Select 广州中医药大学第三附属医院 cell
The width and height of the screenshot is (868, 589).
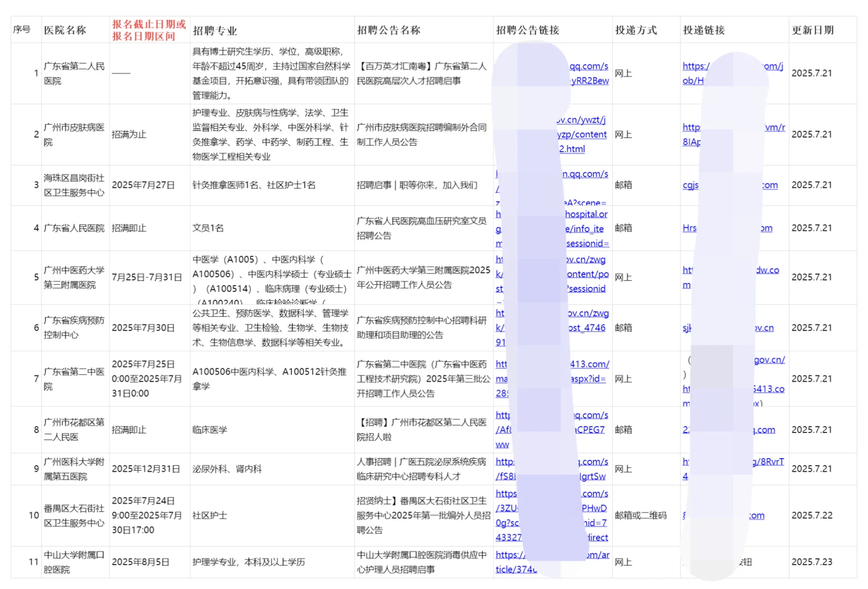coord(74,277)
